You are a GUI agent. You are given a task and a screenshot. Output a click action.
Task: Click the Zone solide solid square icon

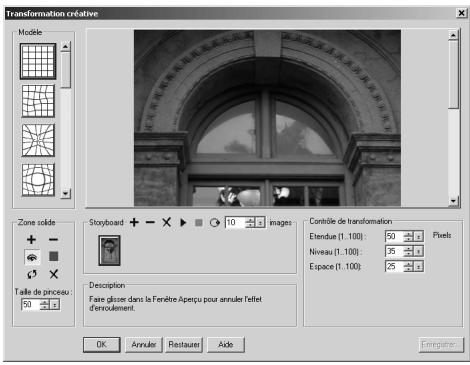54,256
